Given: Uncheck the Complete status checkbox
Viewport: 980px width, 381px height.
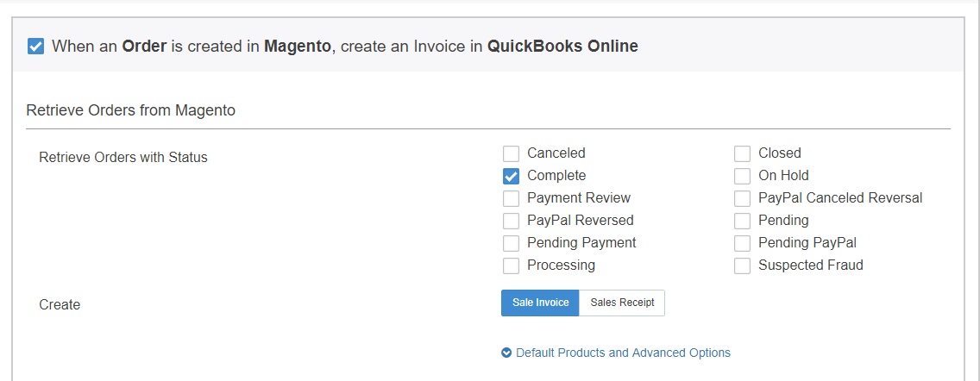Looking at the screenshot, I should tap(512, 176).
